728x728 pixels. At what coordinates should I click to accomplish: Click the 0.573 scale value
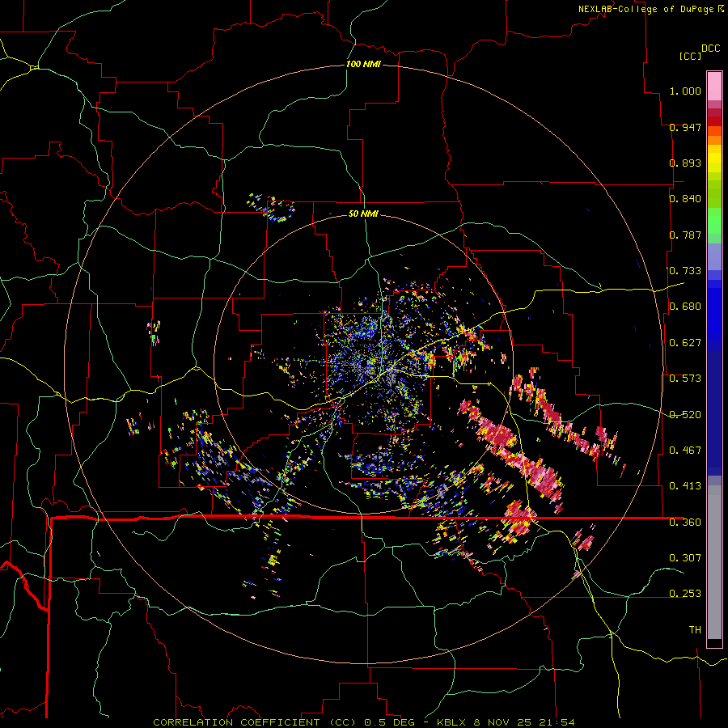point(685,379)
